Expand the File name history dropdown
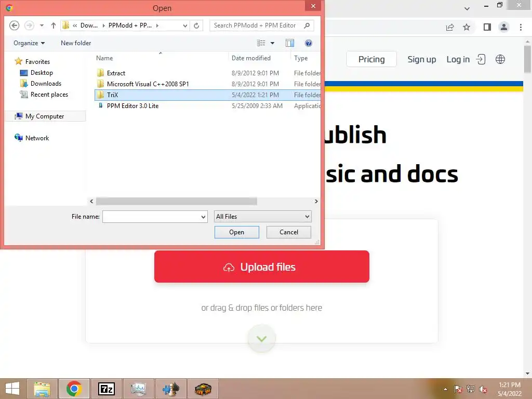Viewport: 532px width, 399px height. [204, 217]
